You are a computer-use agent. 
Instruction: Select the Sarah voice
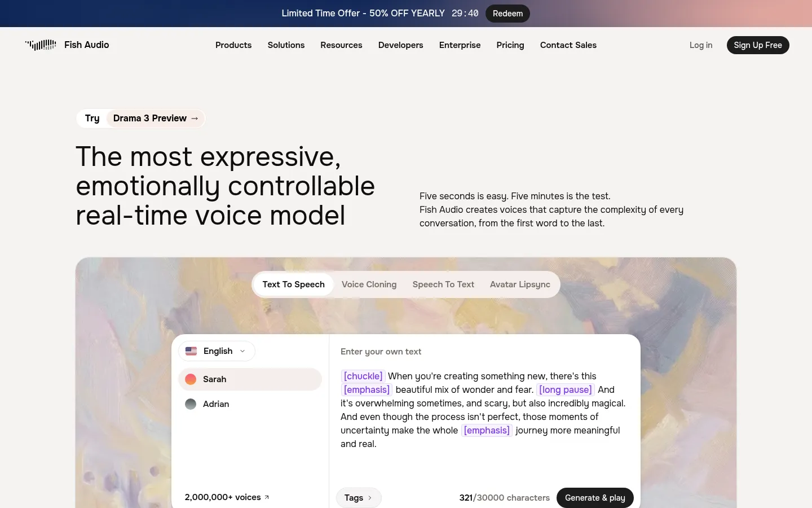click(250, 379)
